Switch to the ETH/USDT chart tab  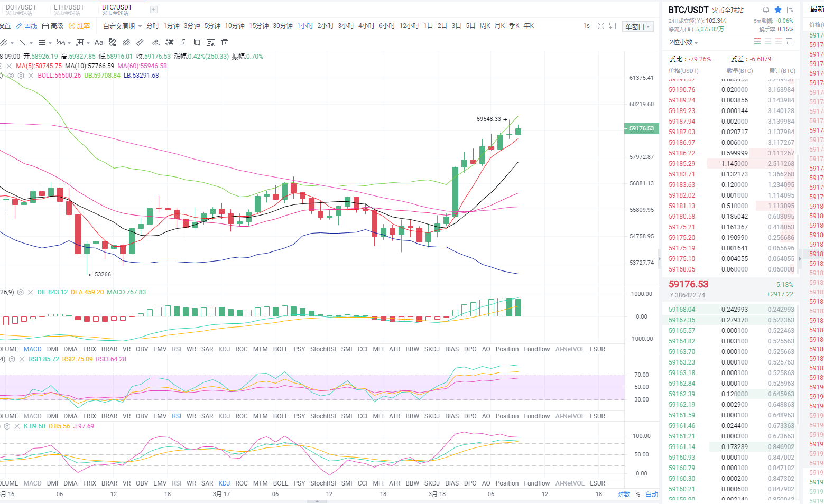click(69, 10)
